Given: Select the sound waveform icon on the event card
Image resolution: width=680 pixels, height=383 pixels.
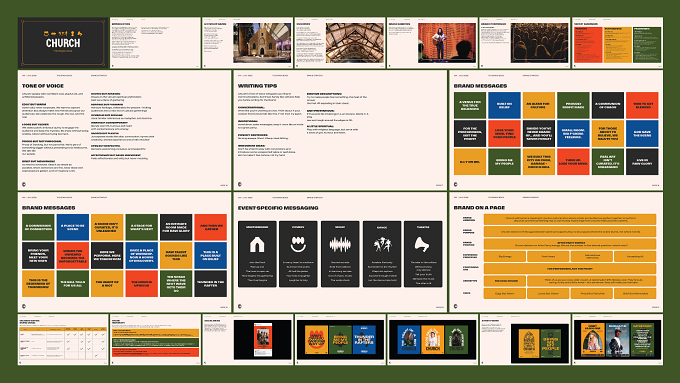Looking at the screenshot, I should [340, 245].
